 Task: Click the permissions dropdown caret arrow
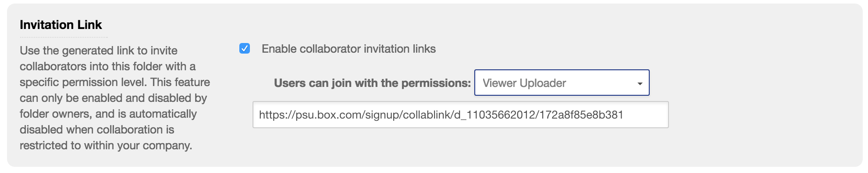640,83
